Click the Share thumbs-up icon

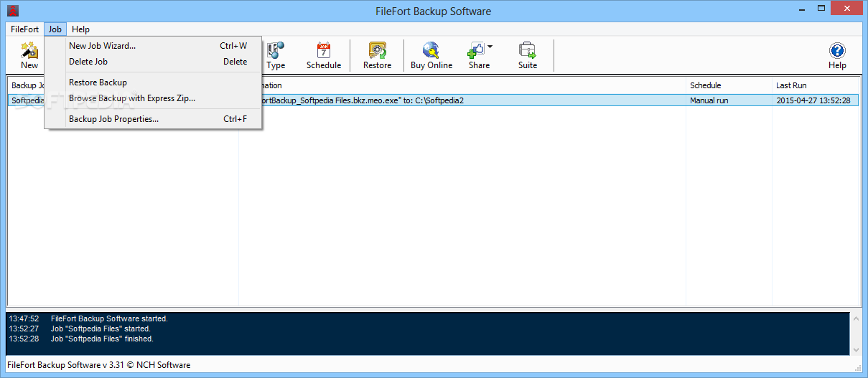coord(477,50)
